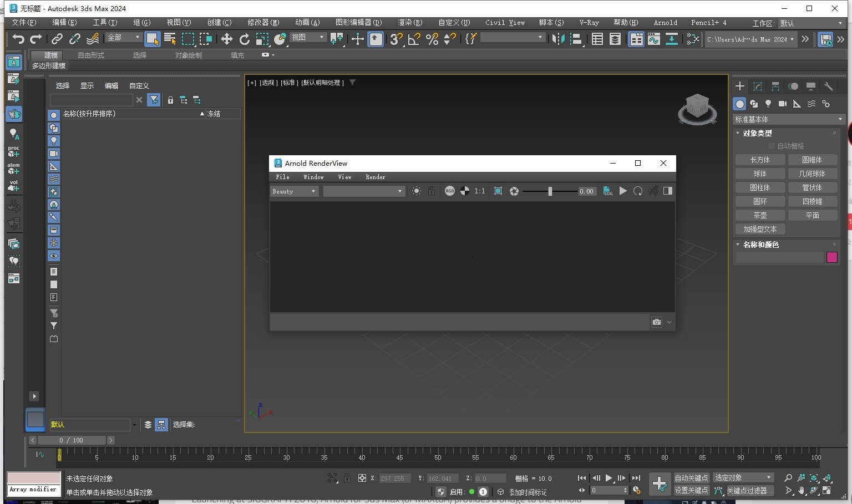Click the 设置关键点 button

(x=691, y=491)
